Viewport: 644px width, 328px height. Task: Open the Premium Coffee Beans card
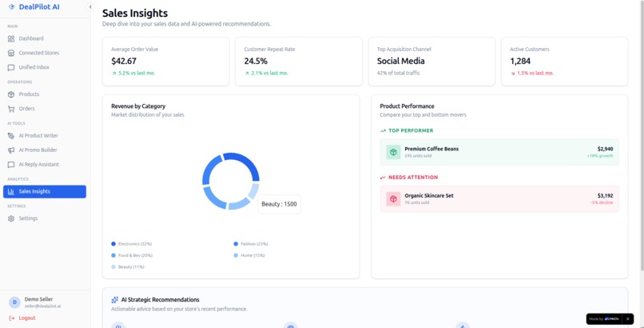coord(499,152)
